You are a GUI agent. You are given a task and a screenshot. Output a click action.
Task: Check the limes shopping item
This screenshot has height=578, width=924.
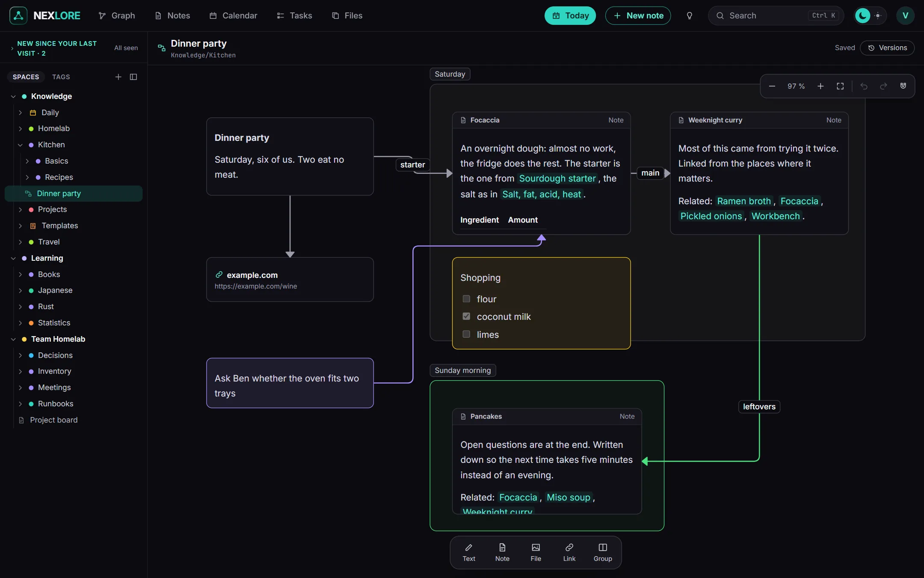[466, 334]
